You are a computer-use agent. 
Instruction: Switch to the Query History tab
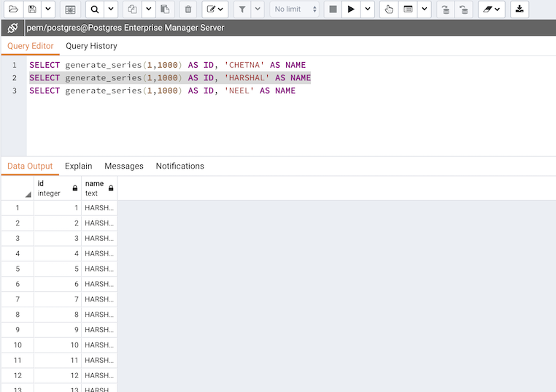coord(91,46)
